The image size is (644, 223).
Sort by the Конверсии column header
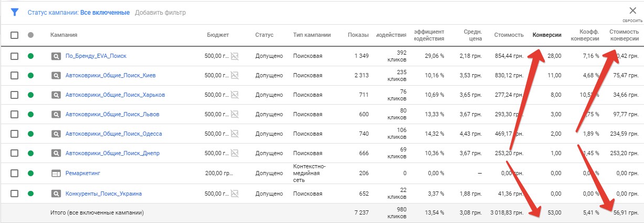[547, 35]
